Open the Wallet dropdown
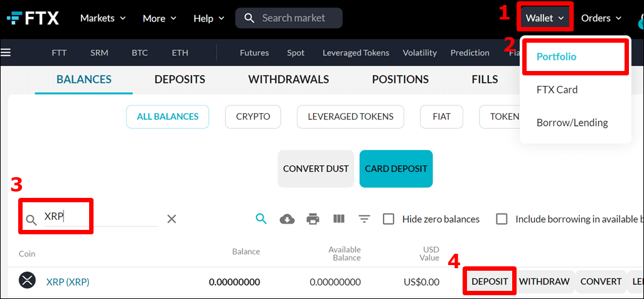The height and width of the screenshot is (299, 644). coord(545,18)
